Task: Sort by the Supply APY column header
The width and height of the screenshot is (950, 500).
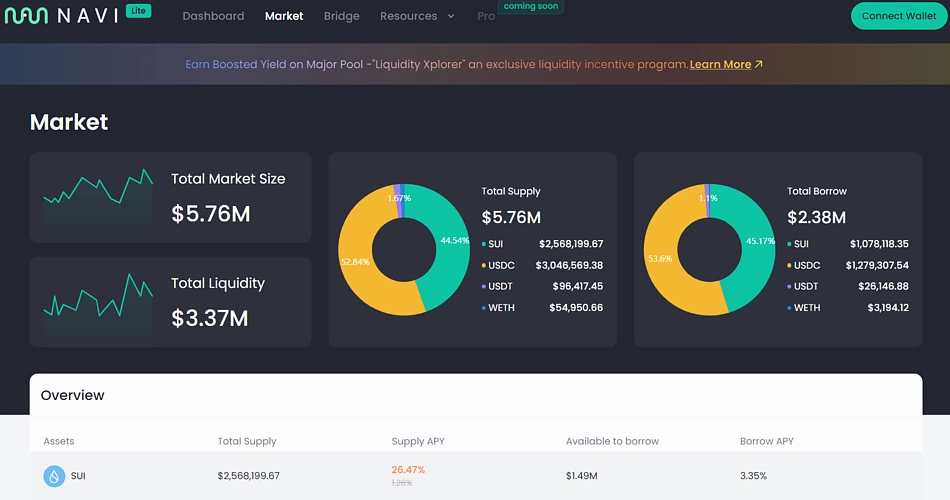Action: point(418,441)
